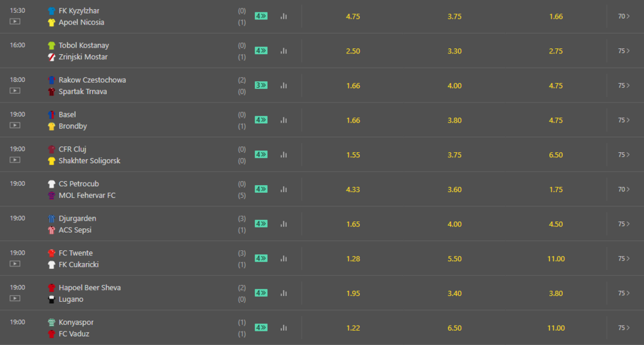
Task: Open statistics icon for Djurgarden vs ACS Sepsi
Action: 283,224
